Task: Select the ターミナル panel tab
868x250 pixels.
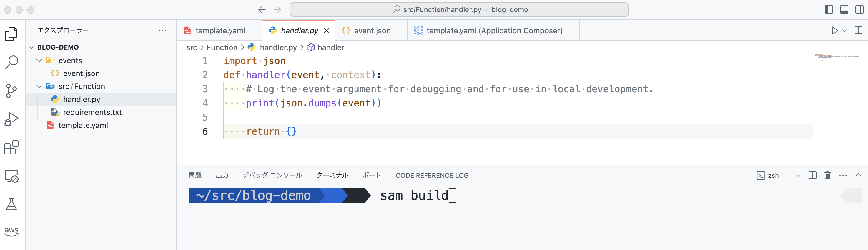Action: pyautogui.click(x=332, y=175)
